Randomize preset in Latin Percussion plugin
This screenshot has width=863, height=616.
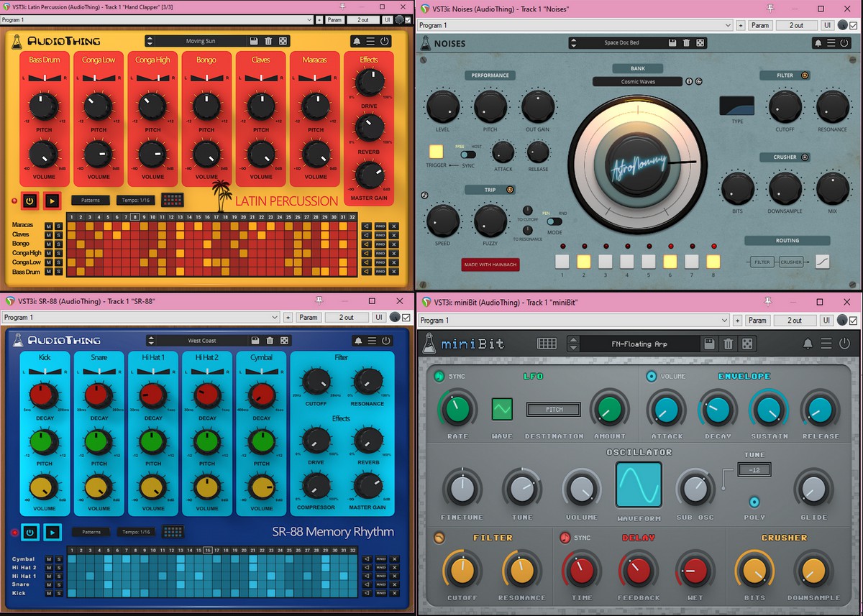tap(283, 41)
